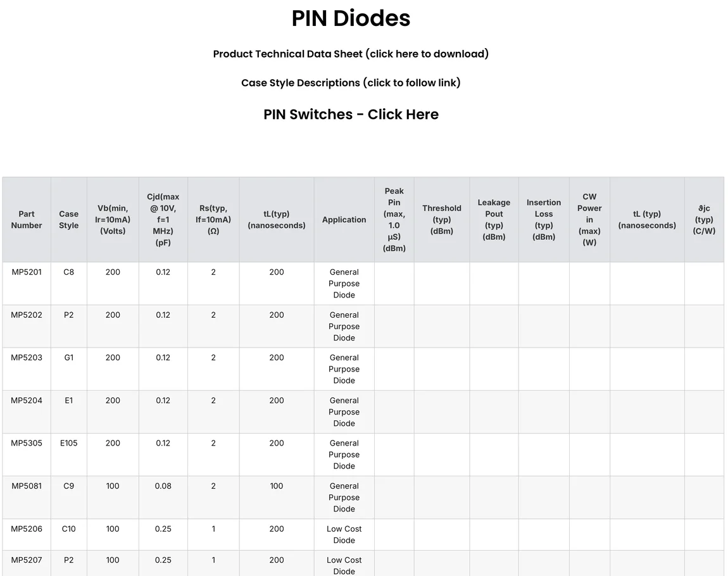Click the Part Number column header
Image resolution: width=728 pixels, height=576 pixels.
click(27, 220)
